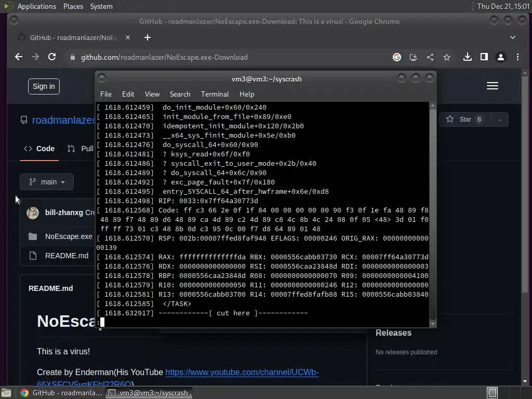Go forward in Chrome history
Image resolution: width=532 pixels, height=399 pixels.
tap(35, 57)
